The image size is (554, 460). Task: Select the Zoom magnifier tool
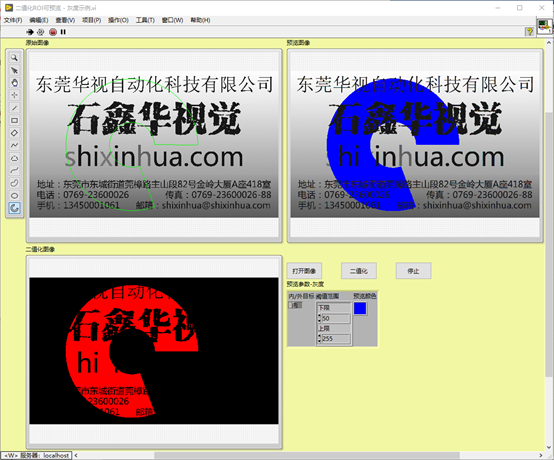click(14, 58)
